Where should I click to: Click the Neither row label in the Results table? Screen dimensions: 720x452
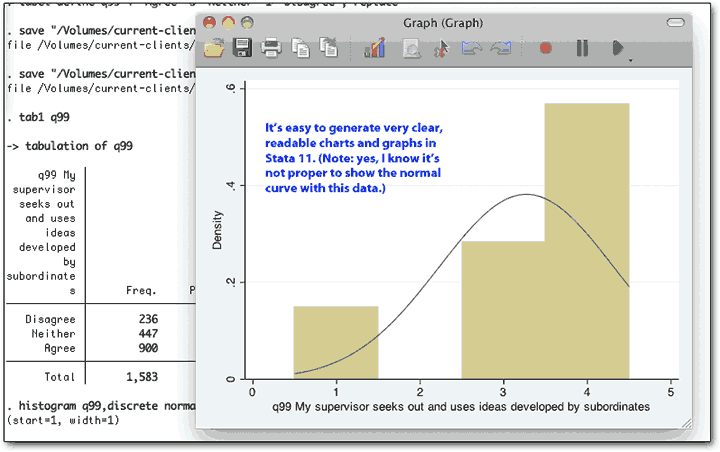(x=53, y=333)
